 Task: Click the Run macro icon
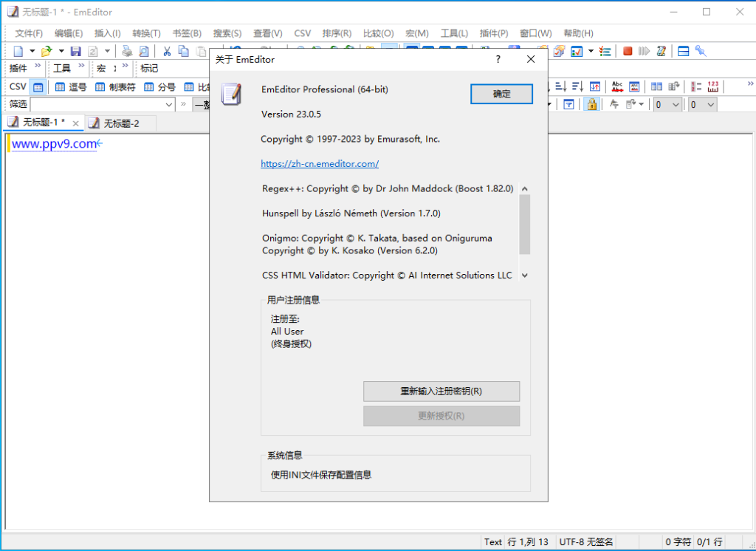pos(644,51)
